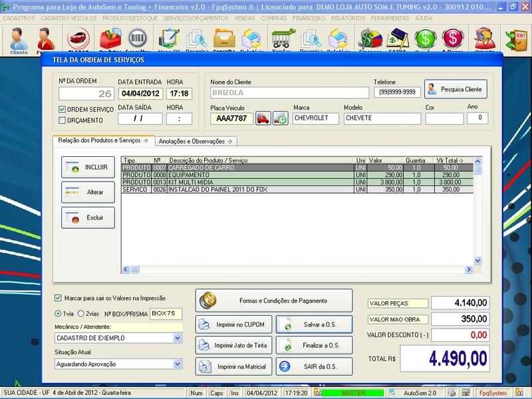The image size is (532, 399).
Task: Click the red car icon beside plate field
Action: point(263,118)
